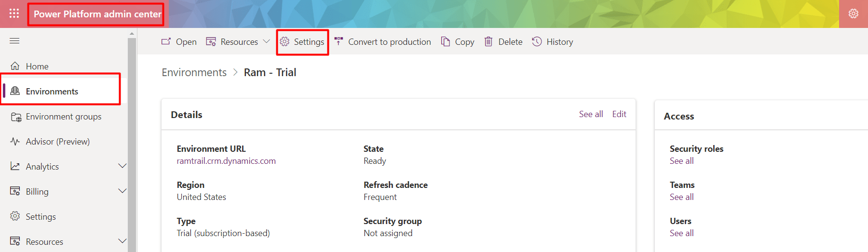Screen dimensions: 868x252
Task: Expand the sidebar Resources chevron
Action: click(122, 241)
